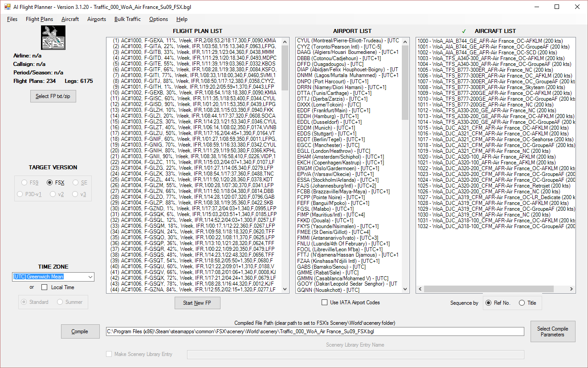Select airport DAAG Algiers/Houari Boumediene
This screenshot has width=588, height=368.
pyautogui.click(x=349, y=52)
